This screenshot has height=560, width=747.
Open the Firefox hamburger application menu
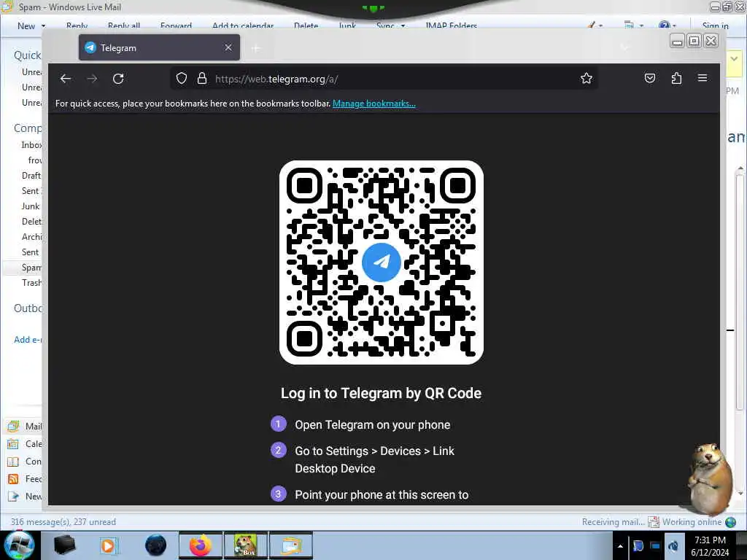(703, 78)
